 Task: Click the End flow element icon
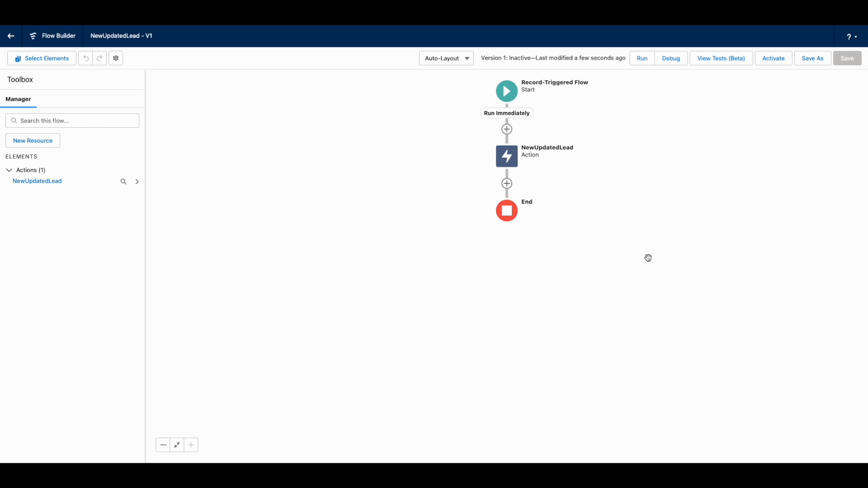click(506, 210)
